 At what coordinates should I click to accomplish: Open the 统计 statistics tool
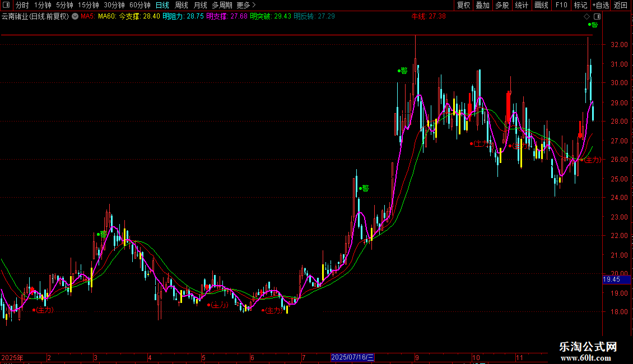(x=522, y=5)
